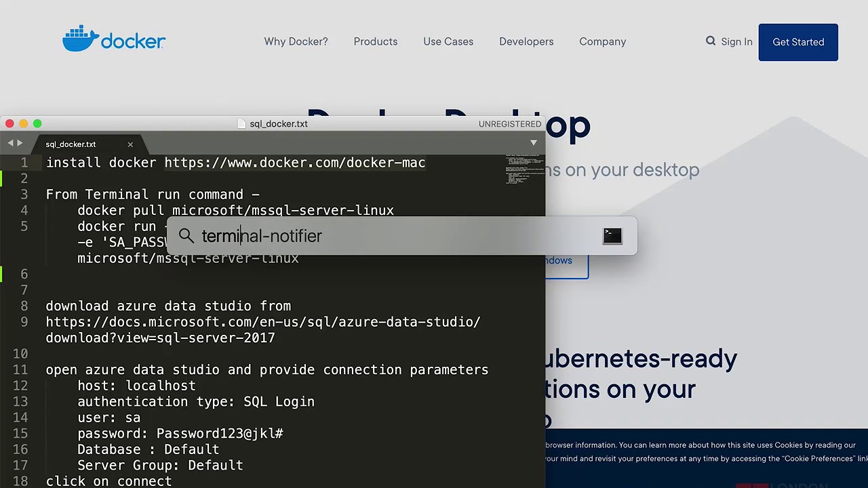868x488 pixels.
Task: Click 'authentication type: SQL Login' line
Action: (196, 402)
